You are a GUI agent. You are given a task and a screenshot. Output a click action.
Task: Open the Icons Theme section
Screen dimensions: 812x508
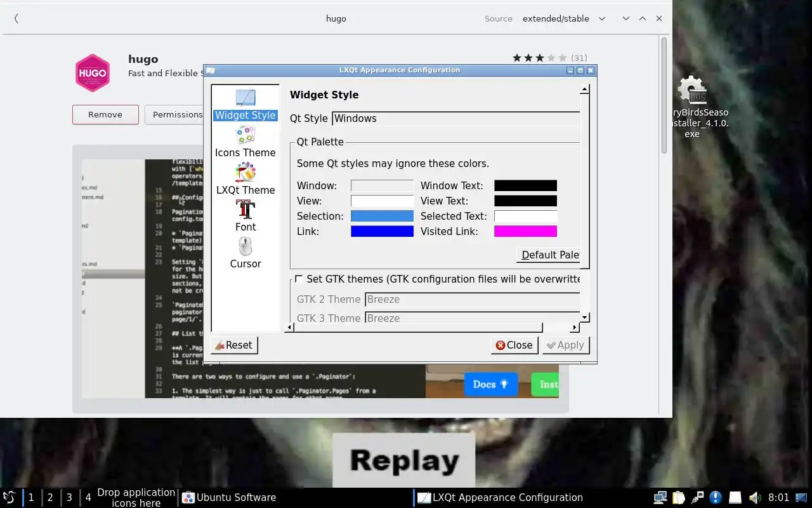(x=246, y=142)
